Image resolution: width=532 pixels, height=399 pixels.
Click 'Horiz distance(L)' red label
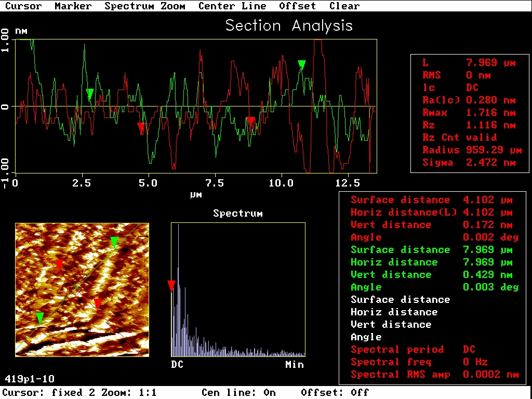pos(404,212)
